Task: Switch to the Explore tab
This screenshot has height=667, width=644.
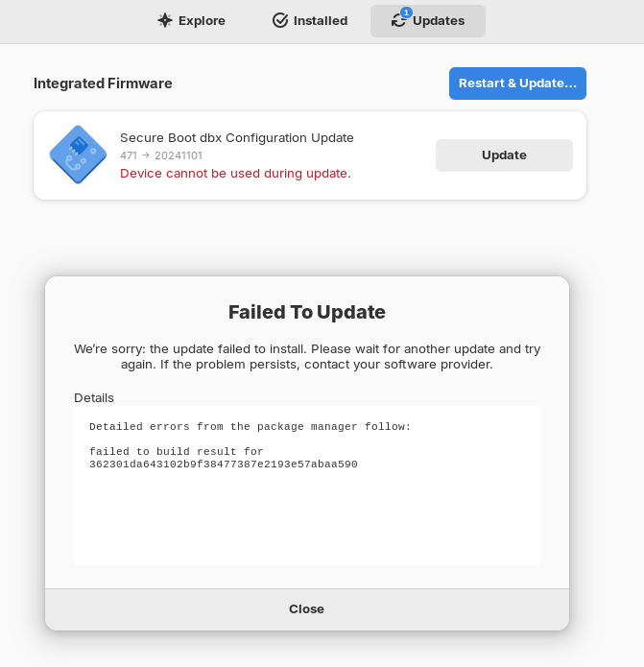Action: tap(202, 20)
